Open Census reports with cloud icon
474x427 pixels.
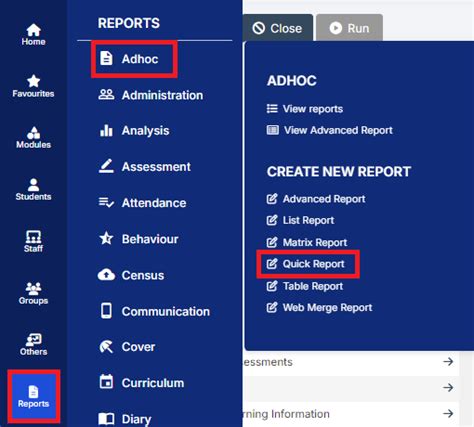coord(131,275)
